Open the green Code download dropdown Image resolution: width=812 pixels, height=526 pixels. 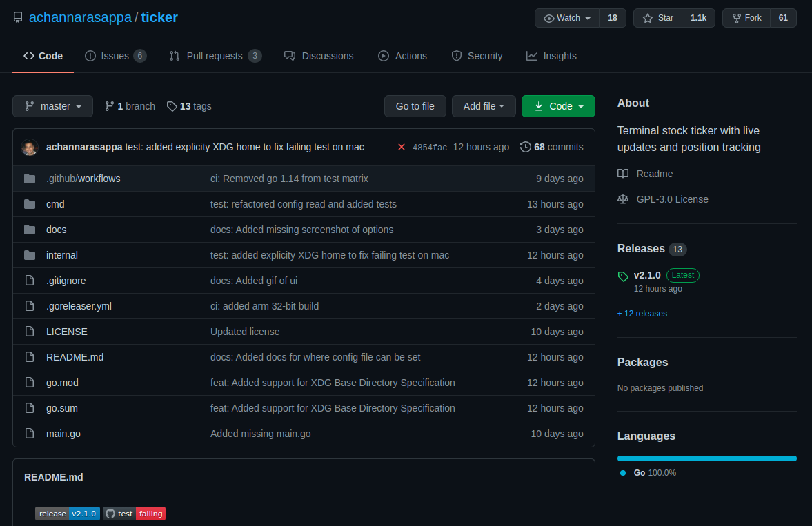coord(558,106)
